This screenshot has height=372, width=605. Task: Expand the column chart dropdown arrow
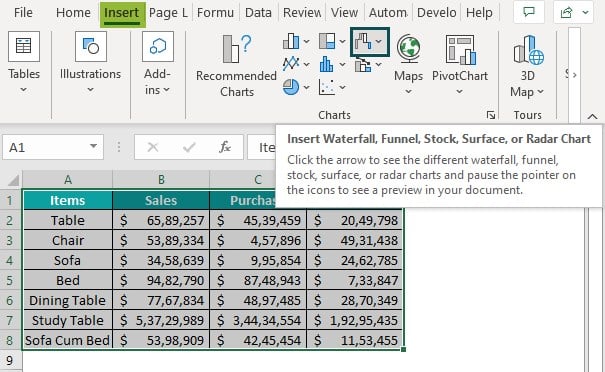(x=306, y=41)
